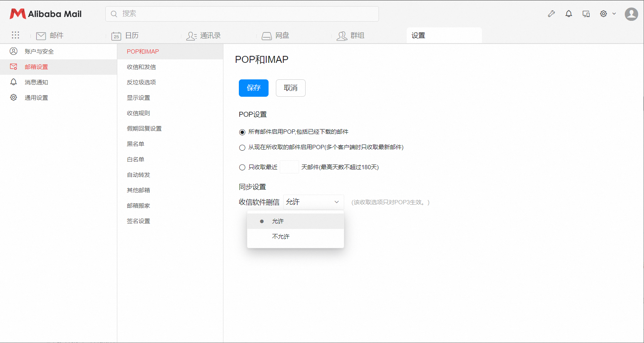
Task: Select 所有邮件启用POP radio option
Action: tap(242, 132)
